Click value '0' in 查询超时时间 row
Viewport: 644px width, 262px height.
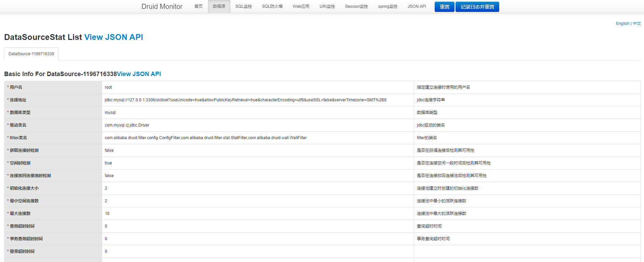106,226
